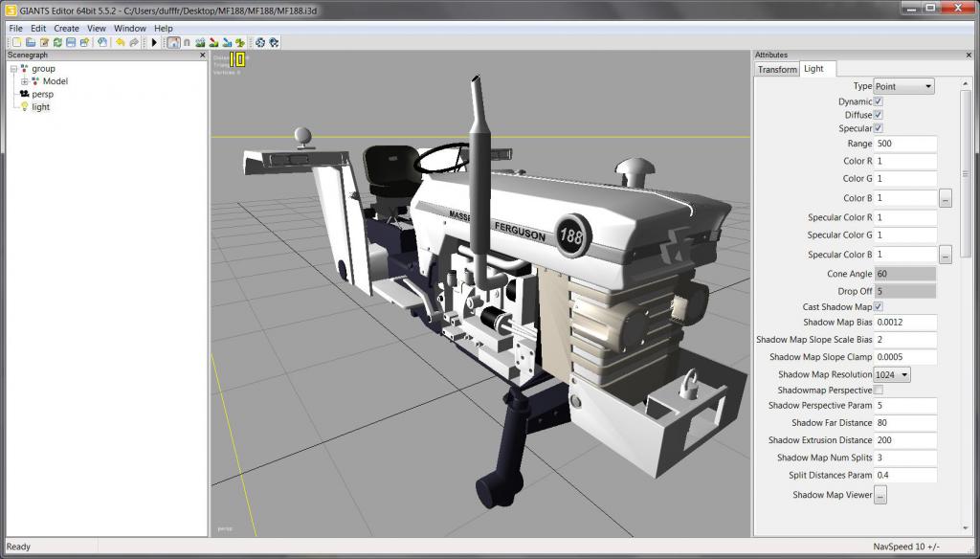Click the pencil-and-notepad edit file toolbar icon

coord(44,42)
